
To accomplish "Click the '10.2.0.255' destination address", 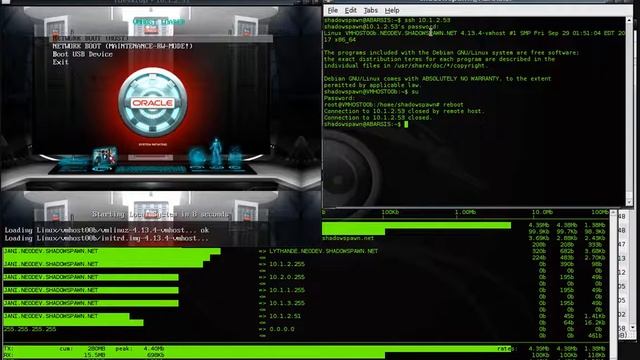I will pos(287,277).
